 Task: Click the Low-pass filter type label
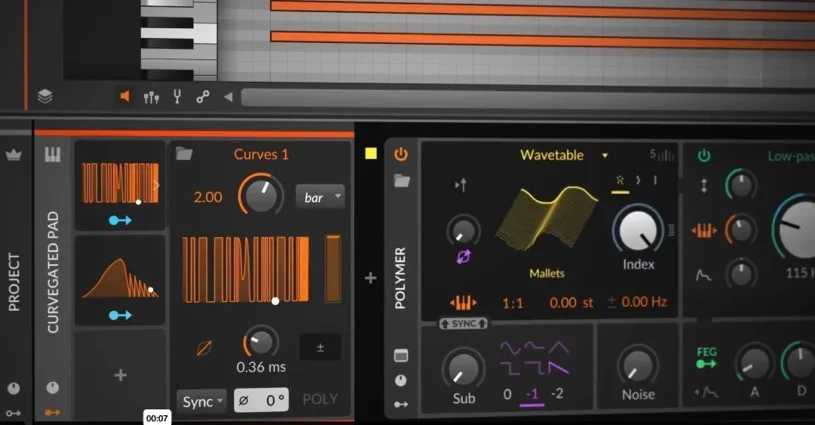coord(791,156)
